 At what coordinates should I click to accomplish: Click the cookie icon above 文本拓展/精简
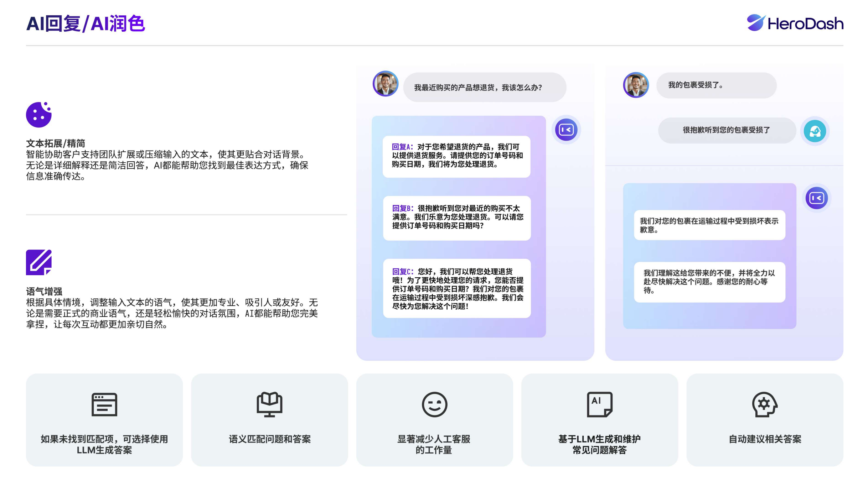coord(39,115)
